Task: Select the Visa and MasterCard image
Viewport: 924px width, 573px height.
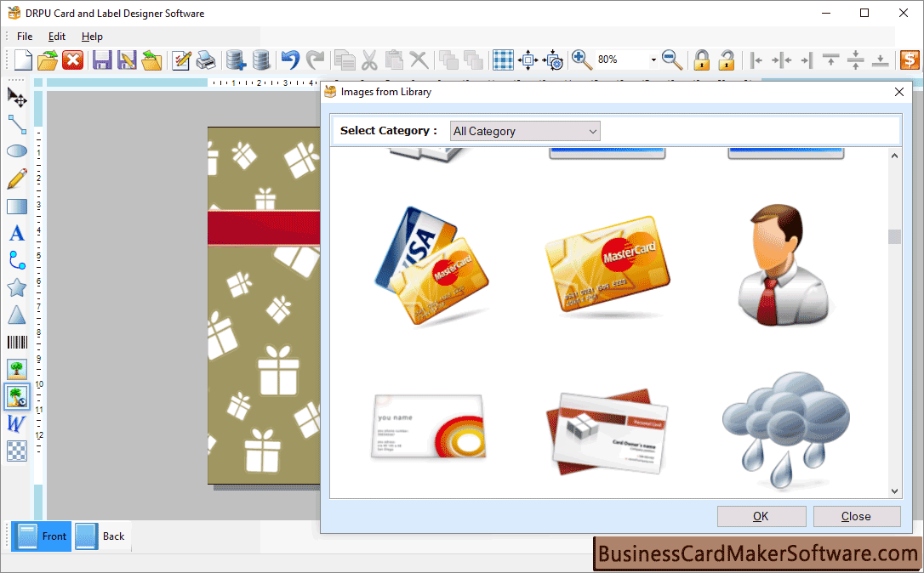Action: click(x=432, y=265)
